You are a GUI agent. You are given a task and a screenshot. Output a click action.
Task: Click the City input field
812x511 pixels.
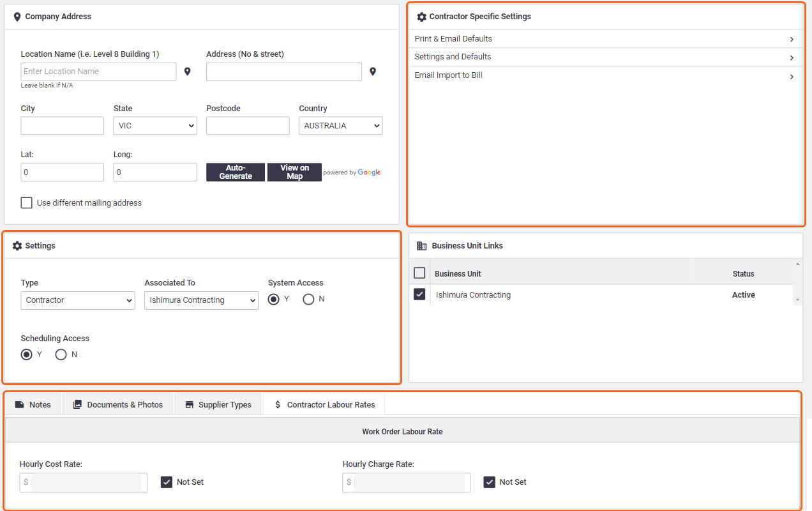point(63,126)
